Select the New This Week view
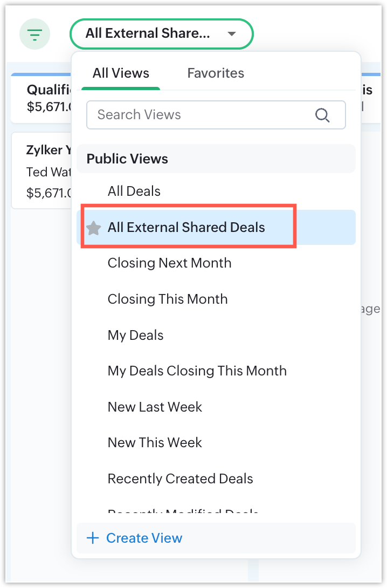 tap(155, 443)
